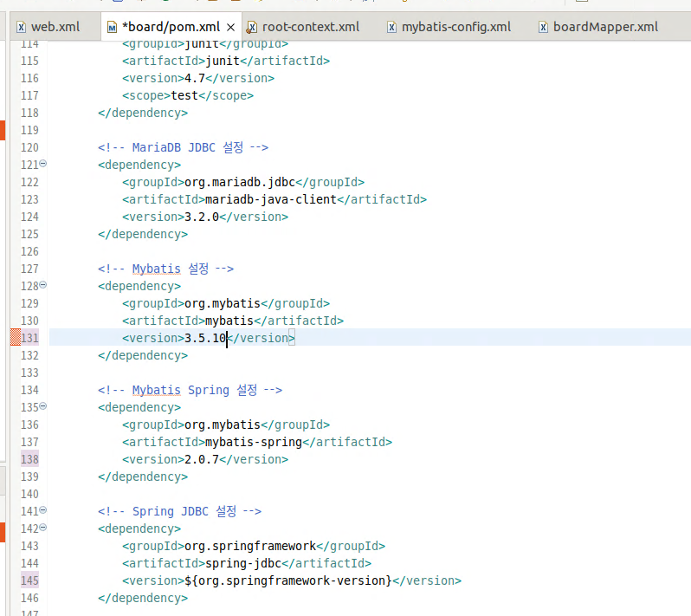Image resolution: width=691 pixels, height=616 pixels.
Task: Open the root-context.xml tab
Action: point(310,27)
